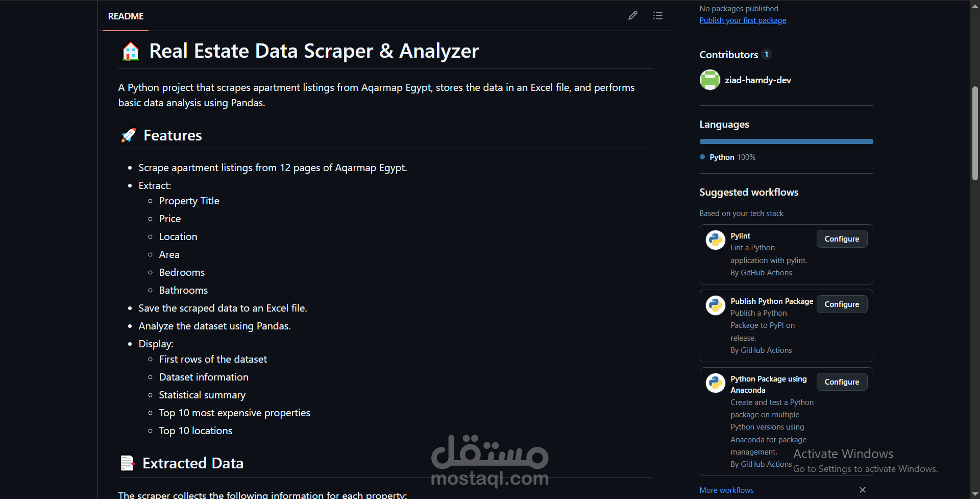Open the Publish your first package link
Viewport: 980px width, 499px height.
pyautogui.click(x=743, y=20)
